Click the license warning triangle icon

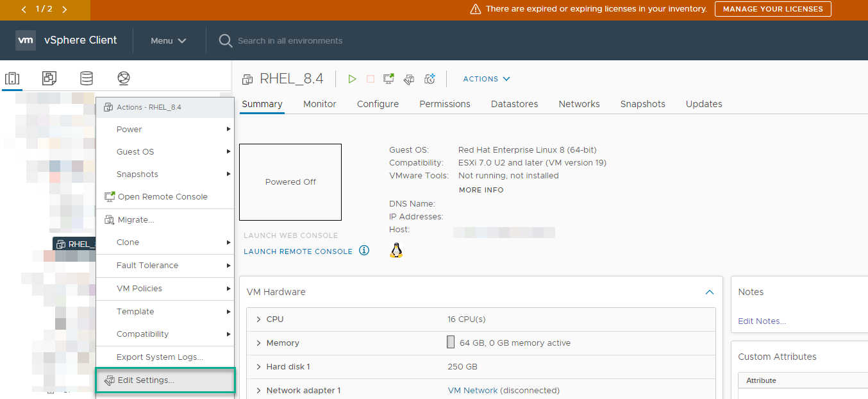(475, 10)
